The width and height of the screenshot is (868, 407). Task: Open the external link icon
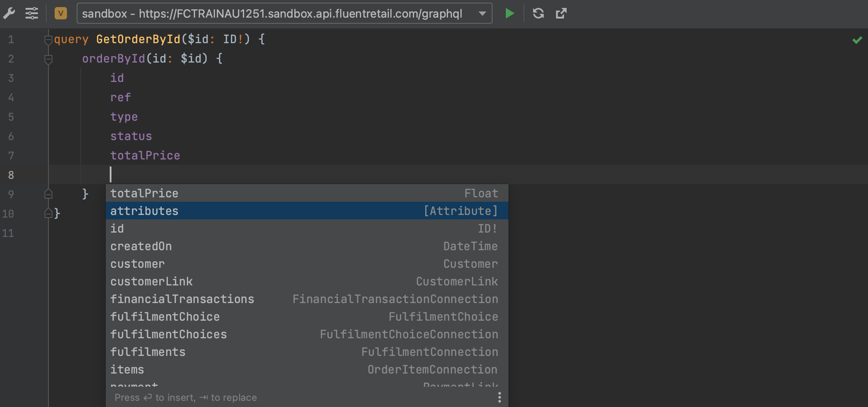coord(561,14)
